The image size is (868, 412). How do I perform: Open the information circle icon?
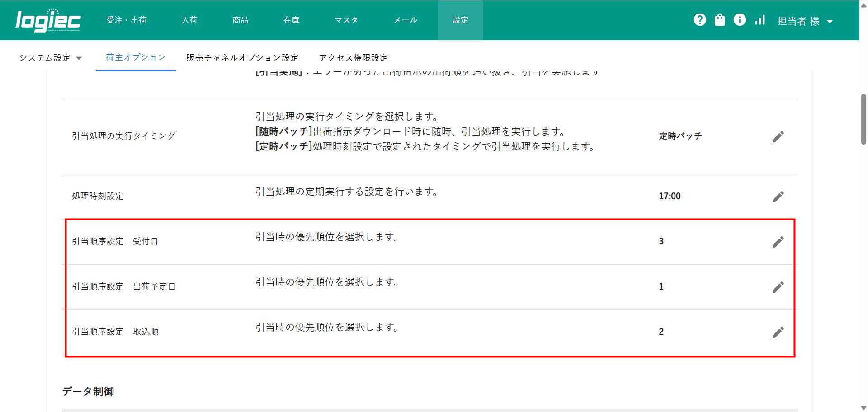740,20
